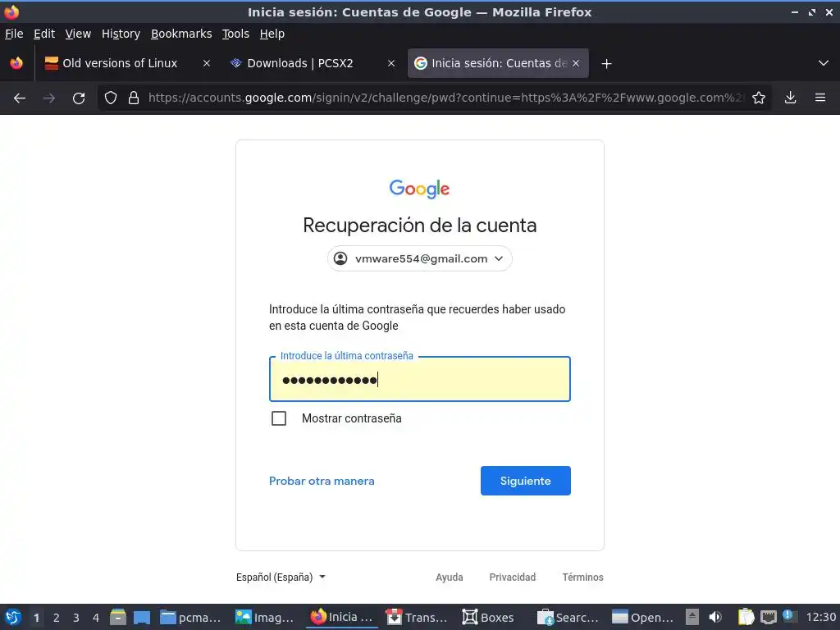Viewport: 840px width, 630px height.
Task: Click the Google logo
Action: 419,189
